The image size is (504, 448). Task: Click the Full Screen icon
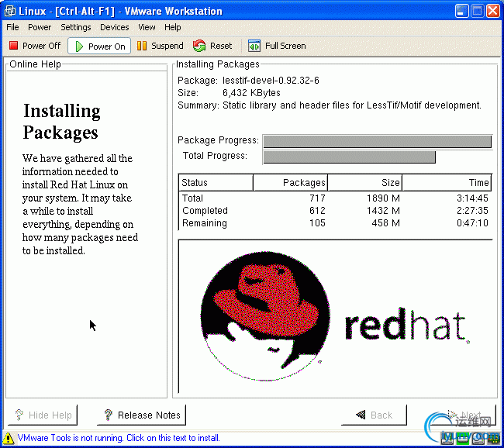click(x=254, y=46)
